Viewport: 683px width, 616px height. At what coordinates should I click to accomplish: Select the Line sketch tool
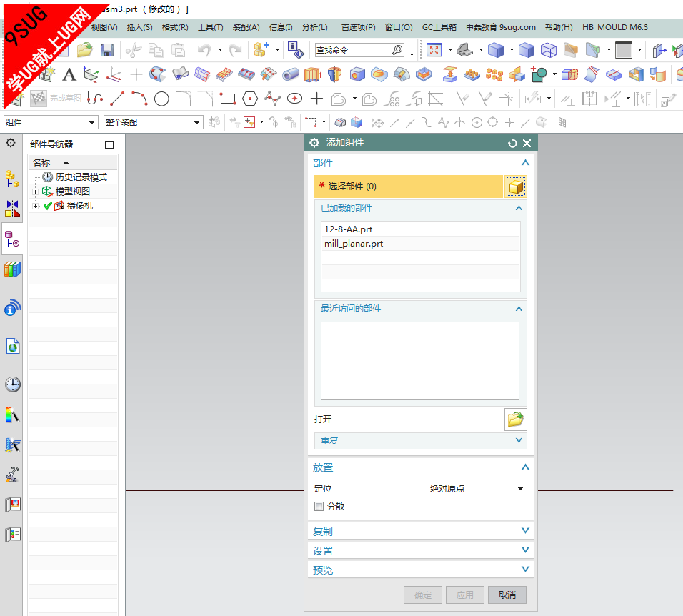[117, 99]
